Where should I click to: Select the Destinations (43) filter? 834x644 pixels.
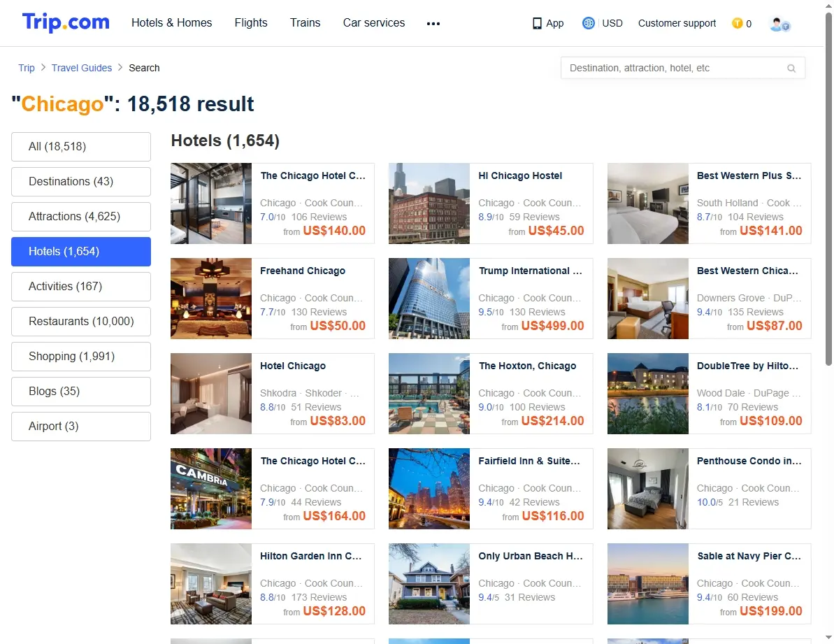[x=81, y=182]
